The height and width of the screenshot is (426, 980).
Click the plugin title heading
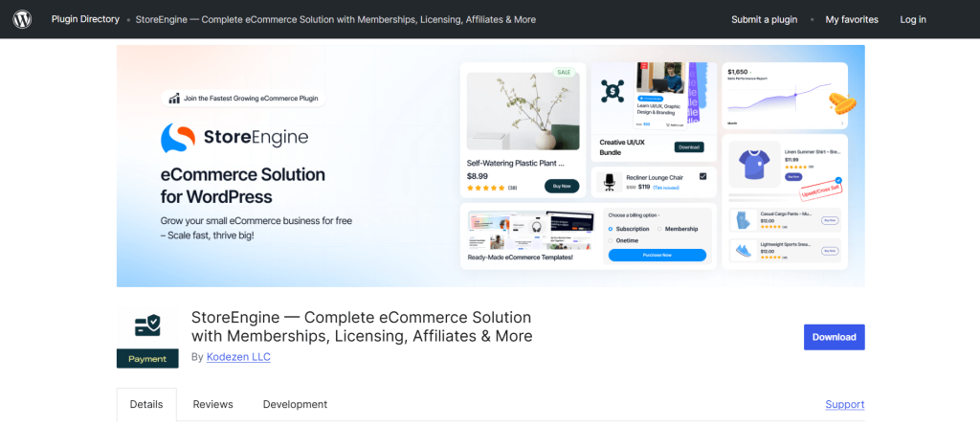(x=362, y=326)
